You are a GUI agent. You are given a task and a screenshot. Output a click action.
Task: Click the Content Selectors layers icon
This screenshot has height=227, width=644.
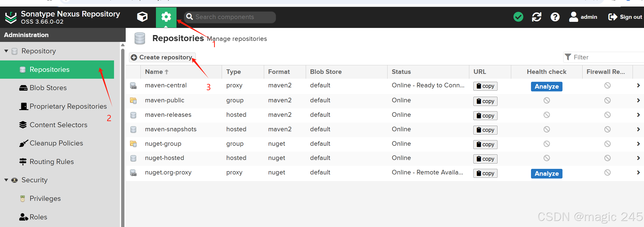[x=23, y=125]
